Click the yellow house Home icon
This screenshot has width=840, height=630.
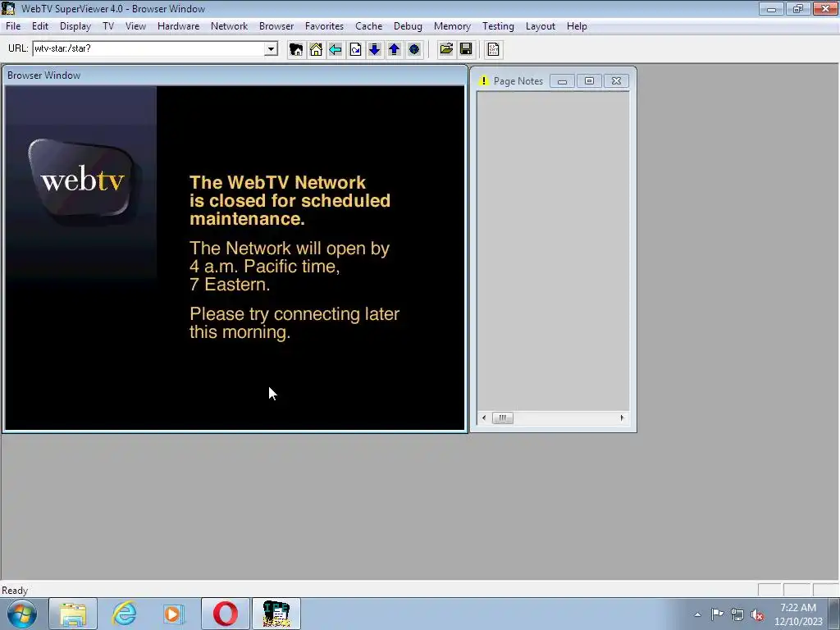[x=316, y=49]
